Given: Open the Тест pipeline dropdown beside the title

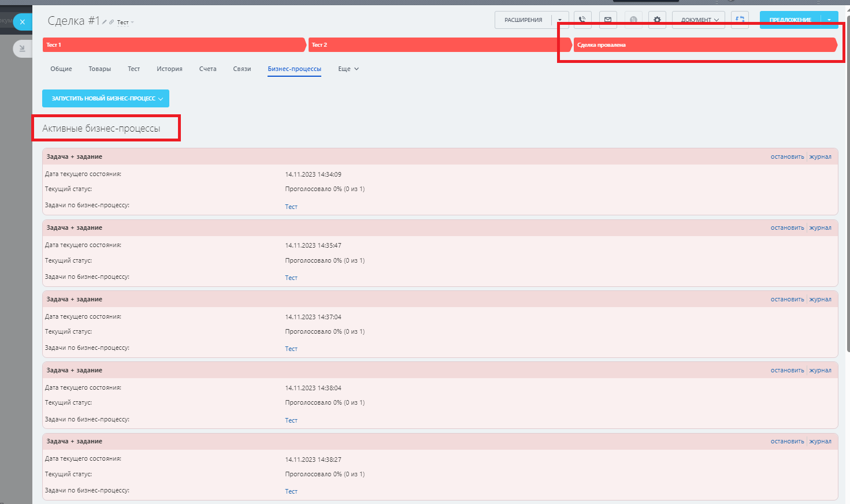Looking at the screenshot, I should pyautogui.click(x=125, y=23).
